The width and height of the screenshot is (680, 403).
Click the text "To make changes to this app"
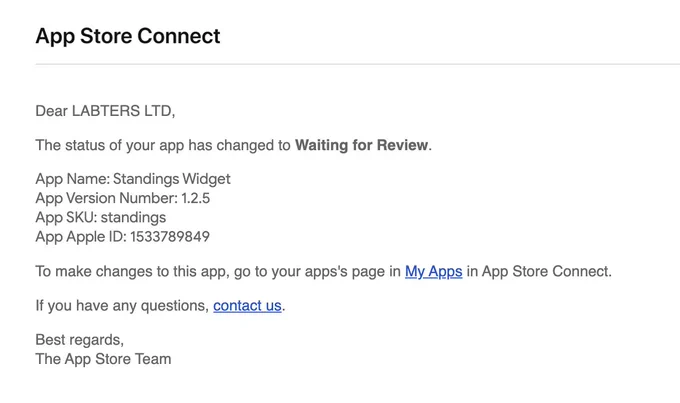tap(131, 272)
